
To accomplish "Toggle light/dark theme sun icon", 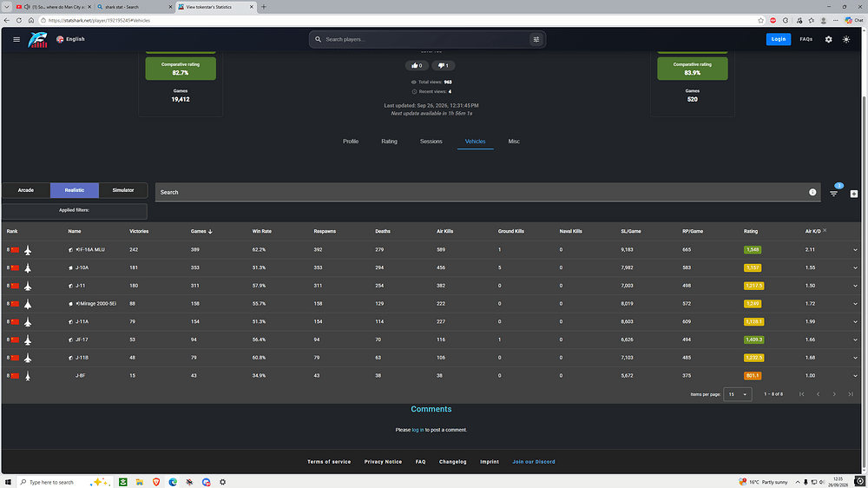I will point(846,39).
